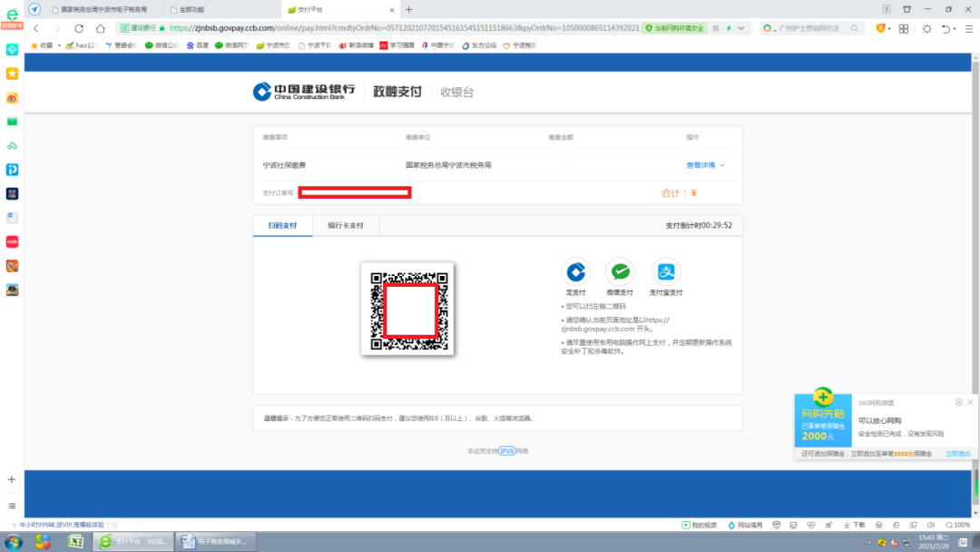Open the browser main menu icon
Screen dimensions: 980x552
[969, 29]
